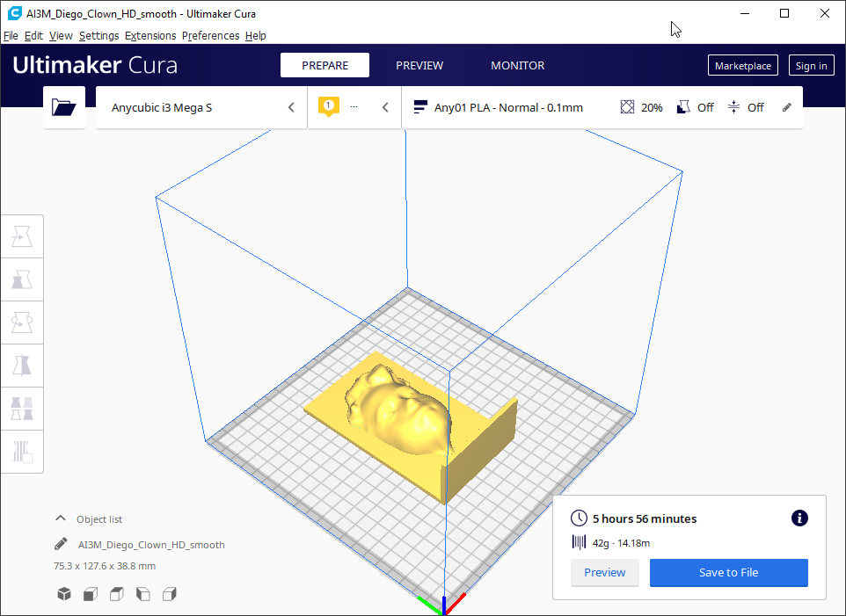Select the Rotate tool in left toolbar

[22, 322]
